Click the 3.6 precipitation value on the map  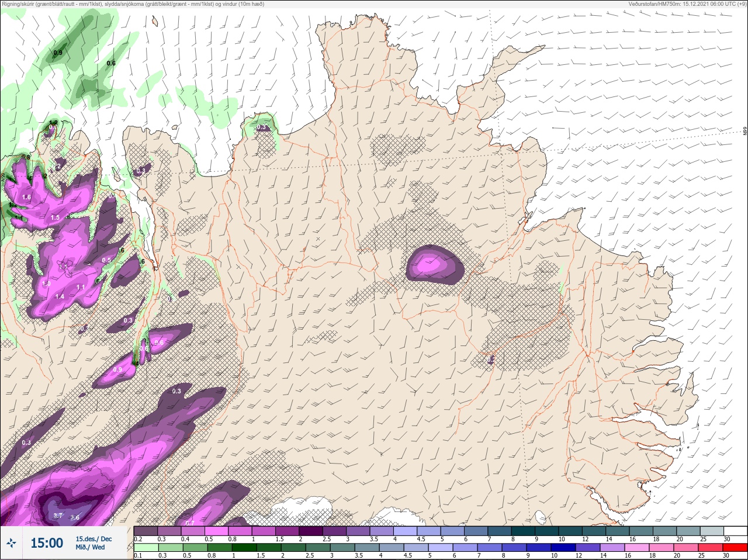75,518
